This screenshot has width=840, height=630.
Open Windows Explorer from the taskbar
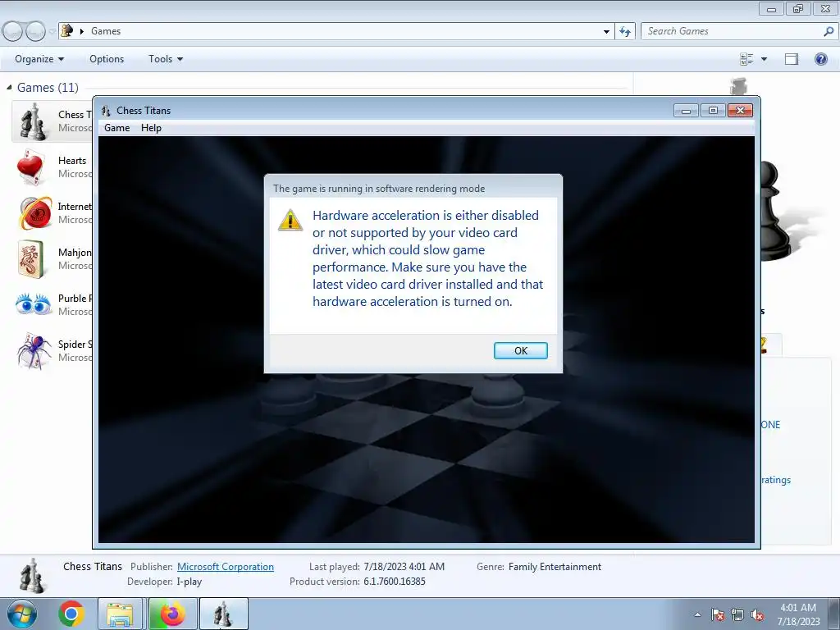coord(120,614)
